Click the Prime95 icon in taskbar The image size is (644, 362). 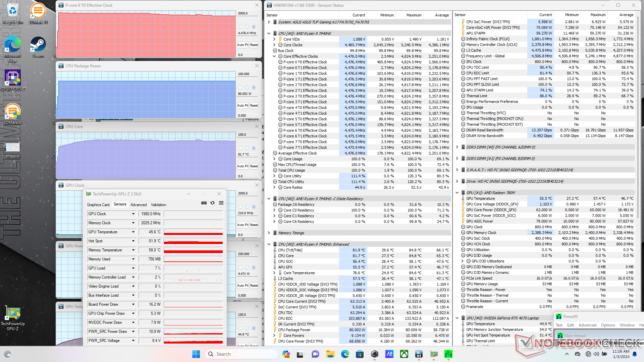(x=448, y=354)
